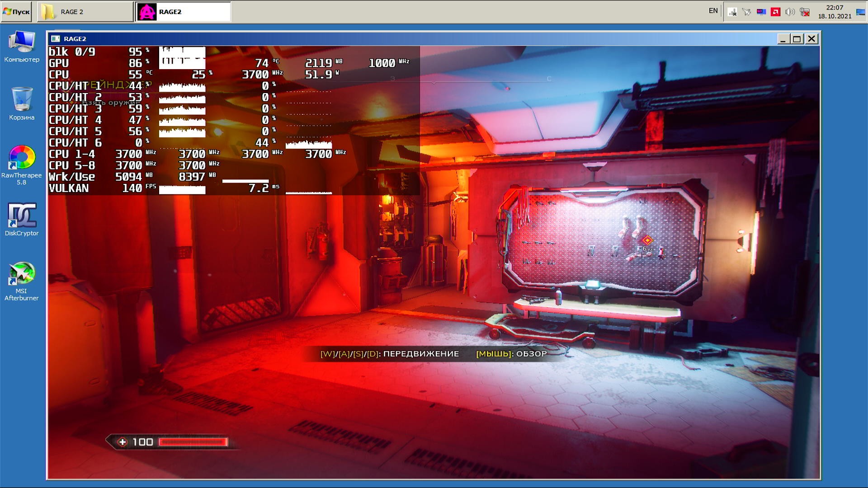The width and height of the screenshot is (868, 488).
Task: Click show desktop icon beside clock
Action: click(x=860, y=12)
